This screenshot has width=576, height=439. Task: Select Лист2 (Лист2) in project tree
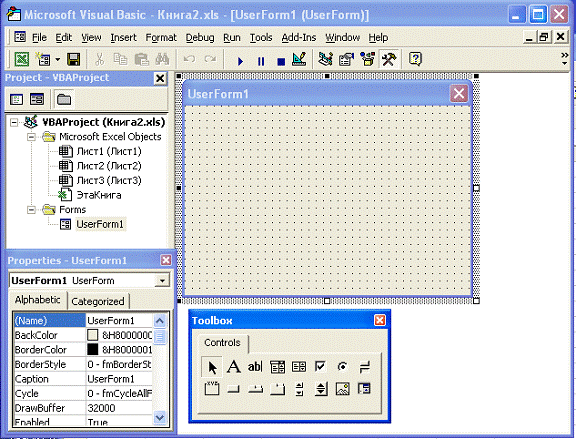tap(109, 166)
